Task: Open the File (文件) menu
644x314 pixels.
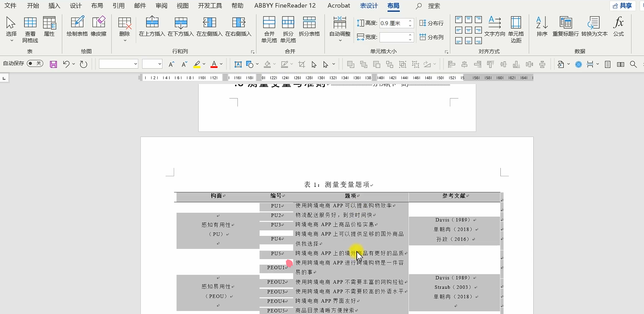Action: tap(11, 5)
